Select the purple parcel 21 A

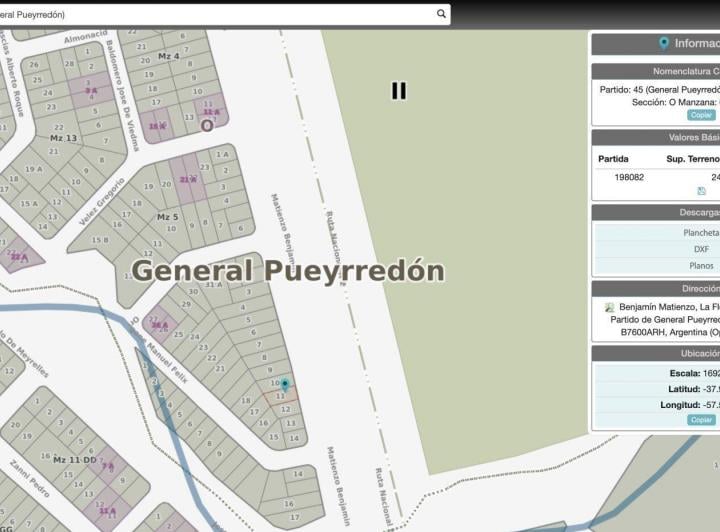tap(188, 179)
